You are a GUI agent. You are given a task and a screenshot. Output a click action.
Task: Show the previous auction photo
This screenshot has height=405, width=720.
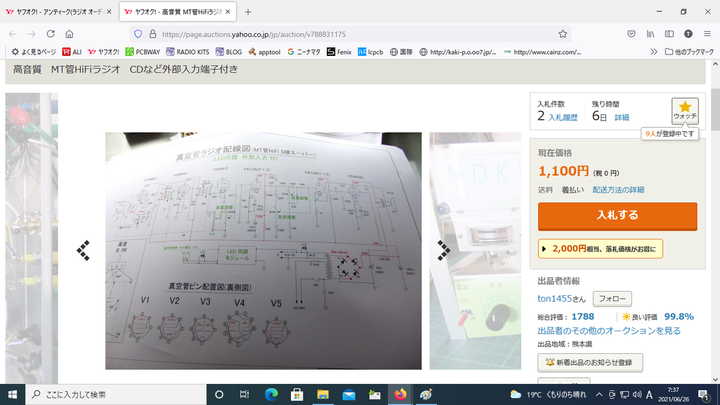pyautogui.click(x=84, y=250)
